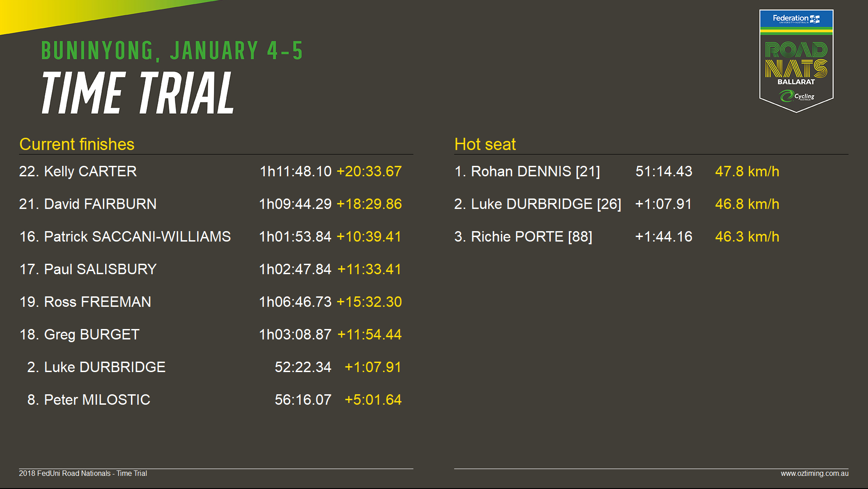Select Greg BURGET finish row
This screenshot has height=489, width=868.
[210, 334]
